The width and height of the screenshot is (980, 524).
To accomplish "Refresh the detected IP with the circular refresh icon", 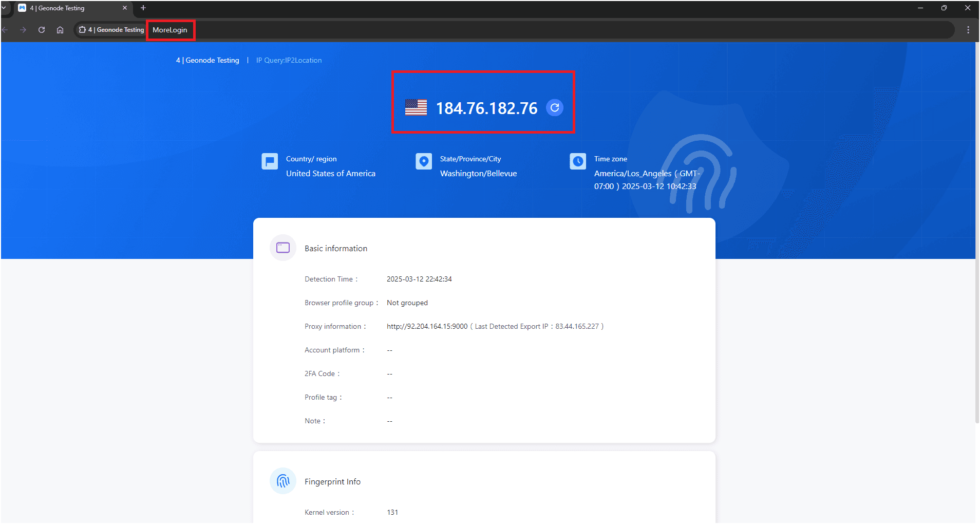I will coord(555,108).
